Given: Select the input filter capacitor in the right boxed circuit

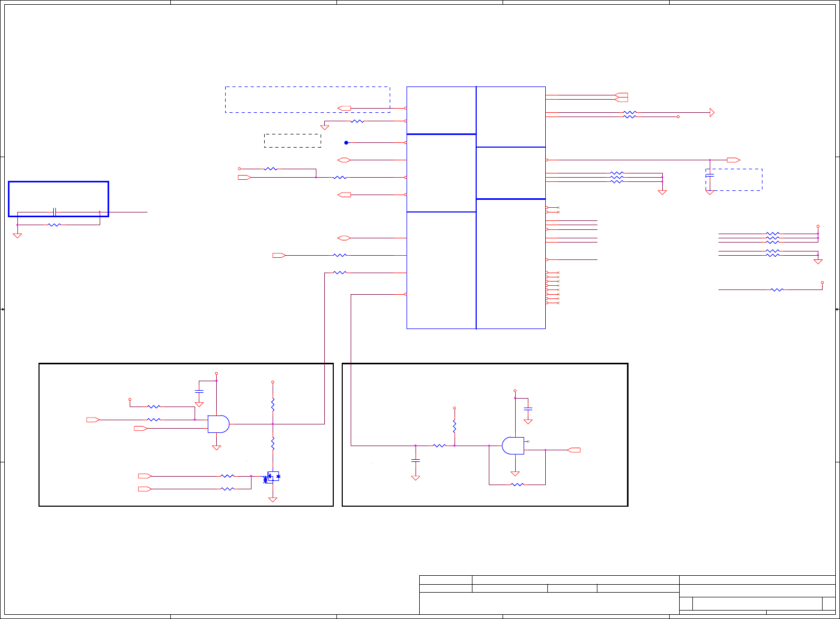Looking at the screenshot, I should point(416,460).
